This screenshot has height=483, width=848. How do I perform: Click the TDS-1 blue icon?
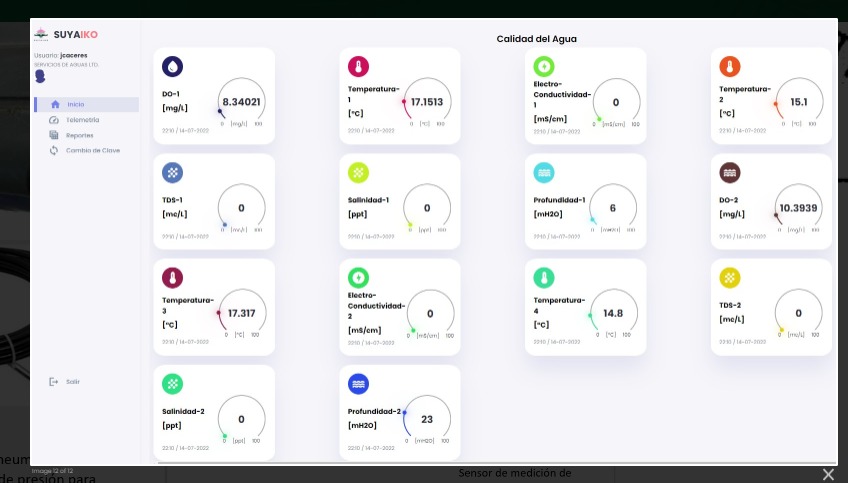tap(173, 172)
